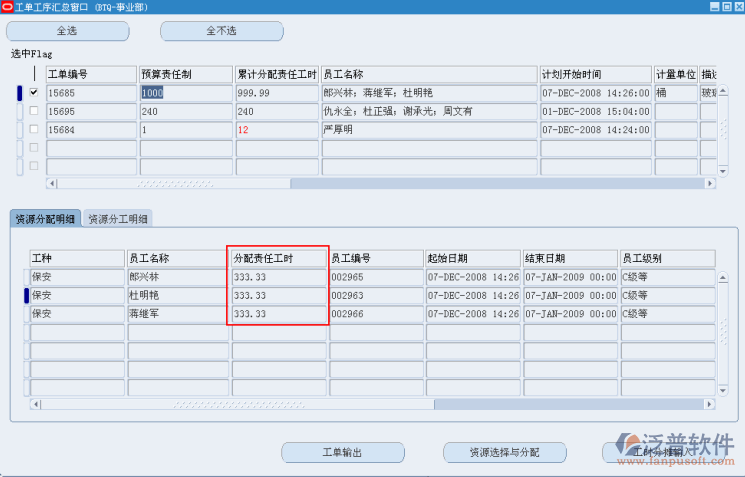The width and height of the screenshot is (745, 477).
Task: Click 郎兴林 in the resource detail table
Action: click(178, 277)
